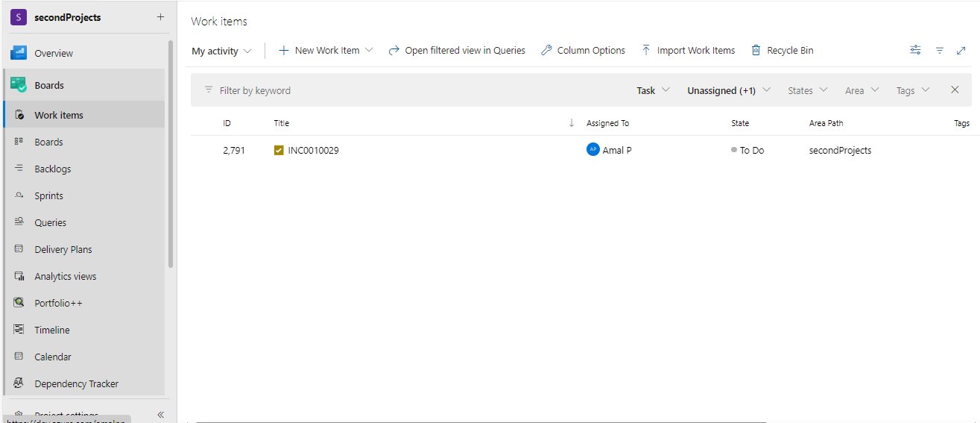
Task: Go to Sprints in sidebar
Action: pos(48,195)
